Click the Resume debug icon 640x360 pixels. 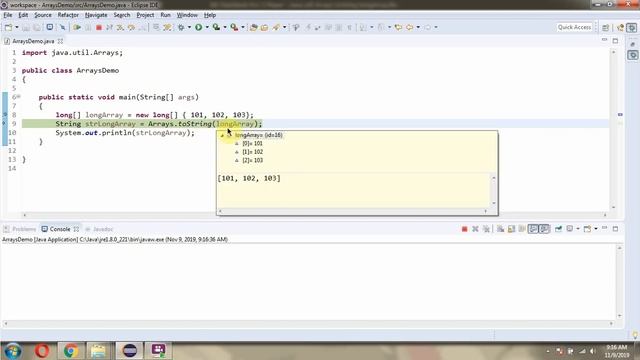tap(77, 27)
